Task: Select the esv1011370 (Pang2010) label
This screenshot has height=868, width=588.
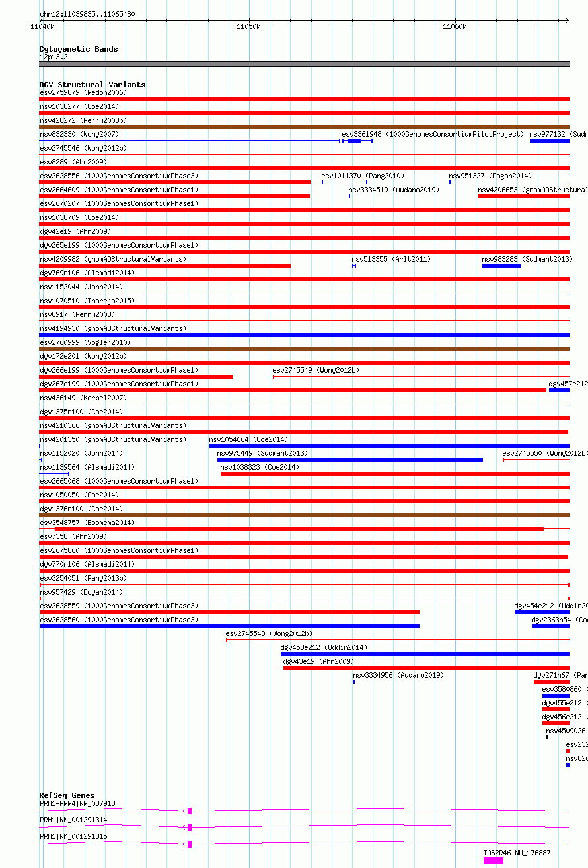Action: tap(363, 176)
